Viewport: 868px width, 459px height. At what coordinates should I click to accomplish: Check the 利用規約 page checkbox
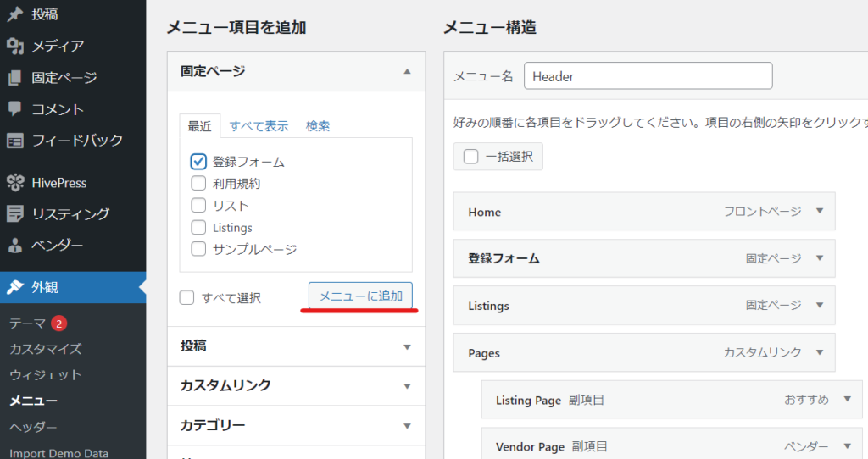[198, 184]
